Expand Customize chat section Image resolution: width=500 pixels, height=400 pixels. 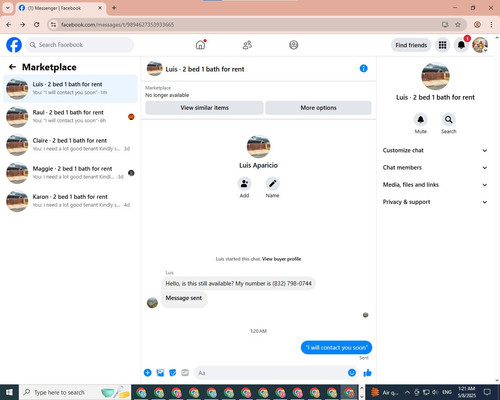pos(435,150)
